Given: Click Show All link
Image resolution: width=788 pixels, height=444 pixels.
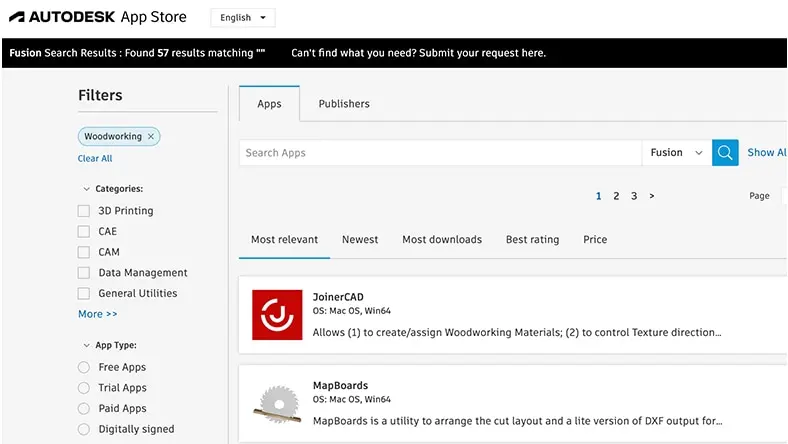Looking at the screenshot, I should [767, 152].
